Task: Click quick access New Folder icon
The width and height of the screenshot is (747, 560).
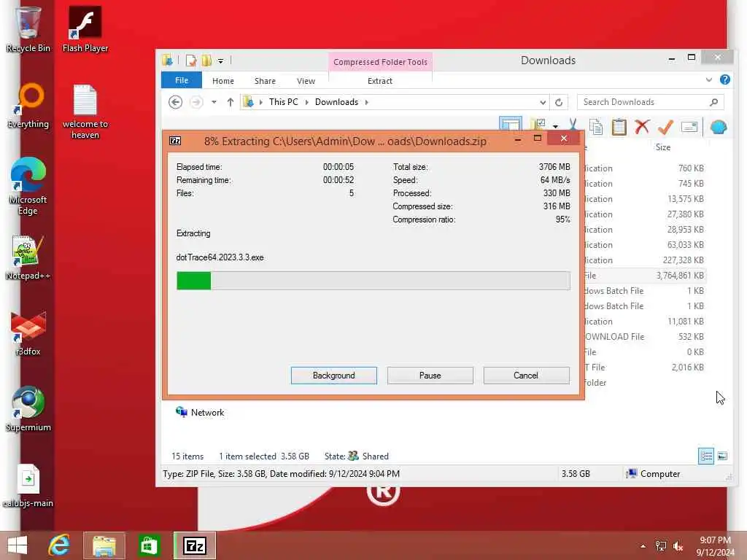Action: [x=206, y=61]
